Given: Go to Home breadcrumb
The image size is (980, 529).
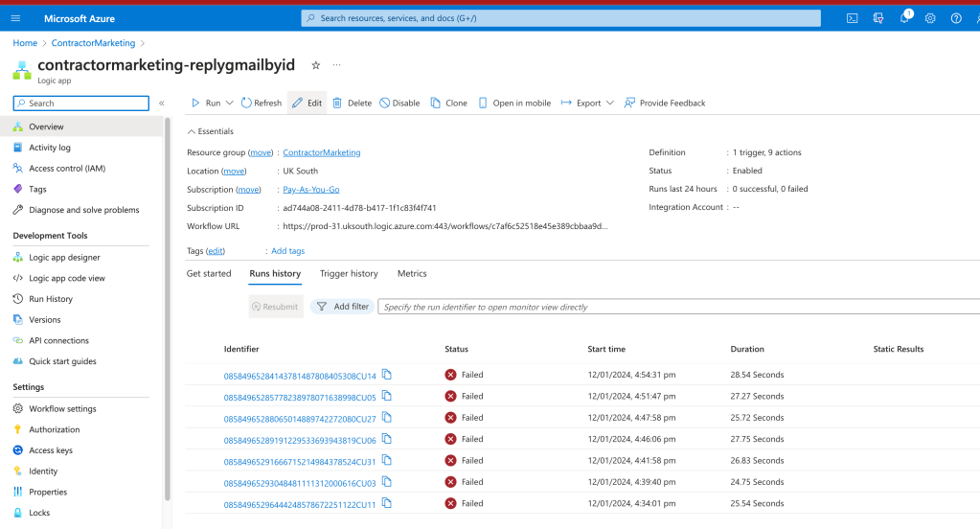Looking at the screenshot, I should [x=25, y=43].
